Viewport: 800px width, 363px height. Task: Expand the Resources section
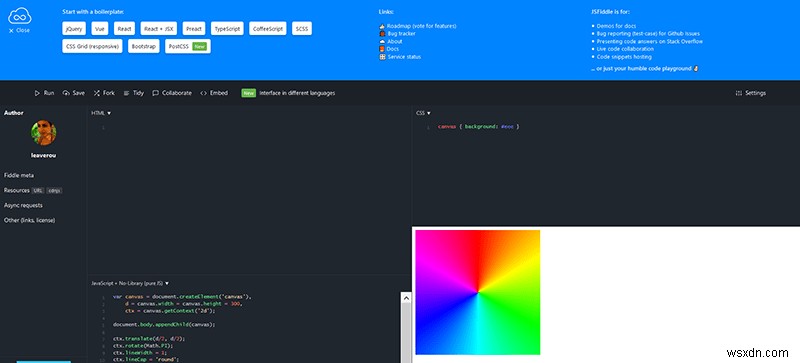pos(17,190)
